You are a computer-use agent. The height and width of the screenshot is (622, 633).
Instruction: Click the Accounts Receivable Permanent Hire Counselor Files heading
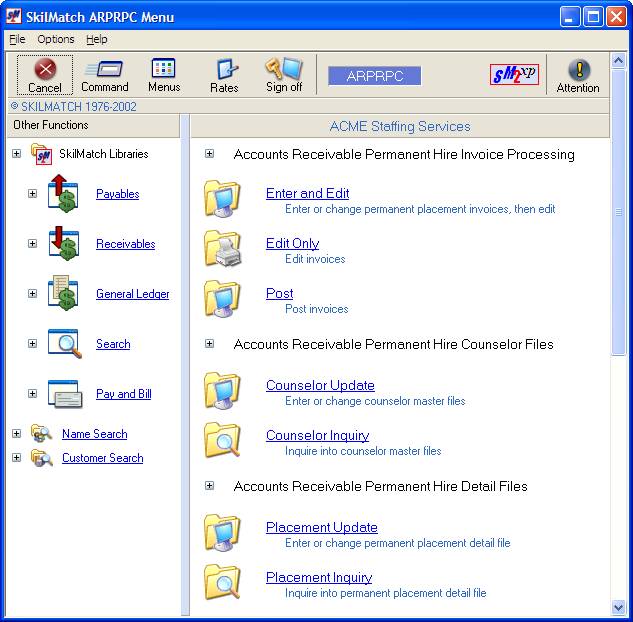pos(394,344)
